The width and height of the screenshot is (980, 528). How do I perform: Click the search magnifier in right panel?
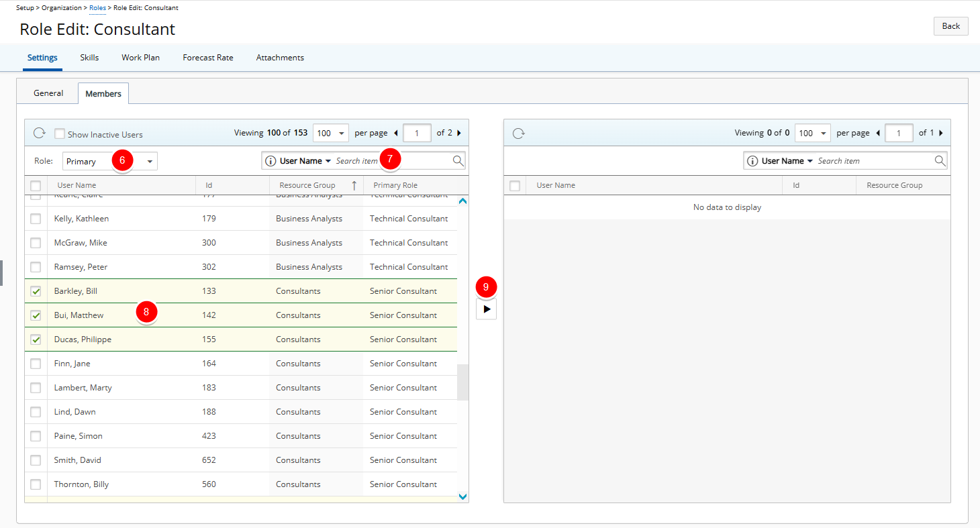[x=940, y=160]
